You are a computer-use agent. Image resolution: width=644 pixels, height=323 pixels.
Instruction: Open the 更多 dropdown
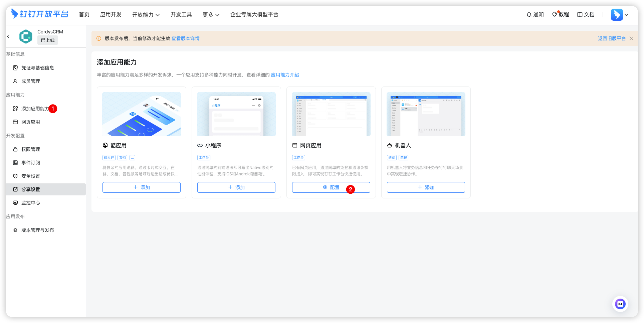click(211, 14)
